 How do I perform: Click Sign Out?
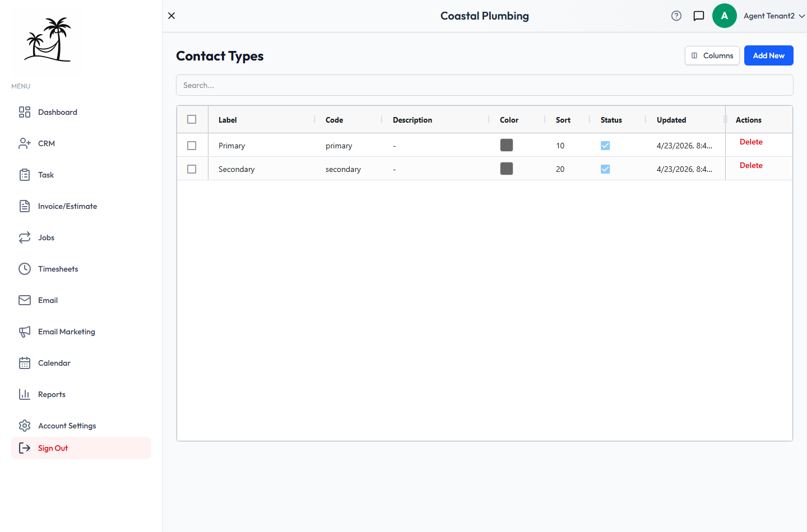click(x=81, y=448)
